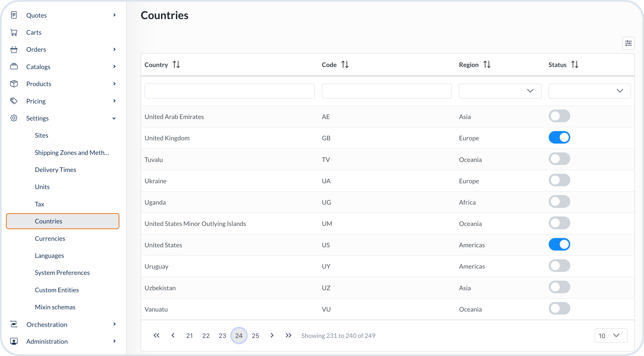
Task: Go to page 22
Action: click(x=206, y=336)
